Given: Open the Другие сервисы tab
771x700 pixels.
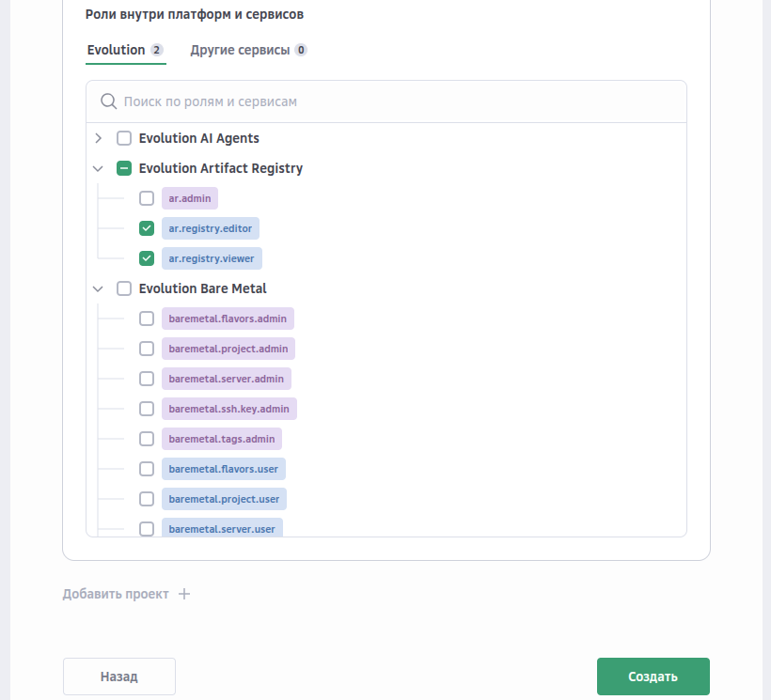Looking at the screenshot, I should (x=249, y=50).
